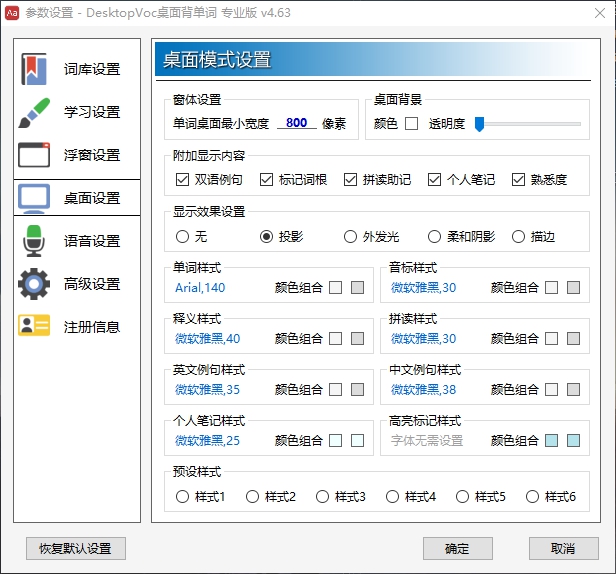Uncheck the 双语例句 checkbox

182,180
